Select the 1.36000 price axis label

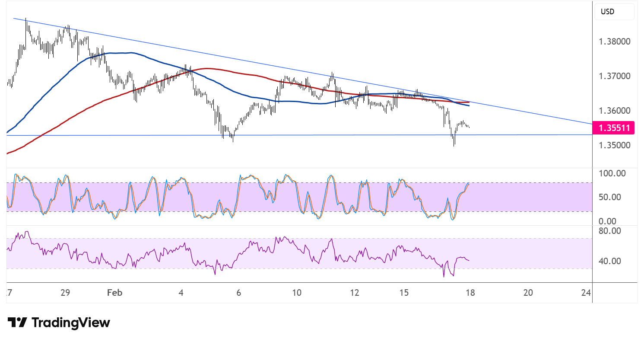point(614,111)
